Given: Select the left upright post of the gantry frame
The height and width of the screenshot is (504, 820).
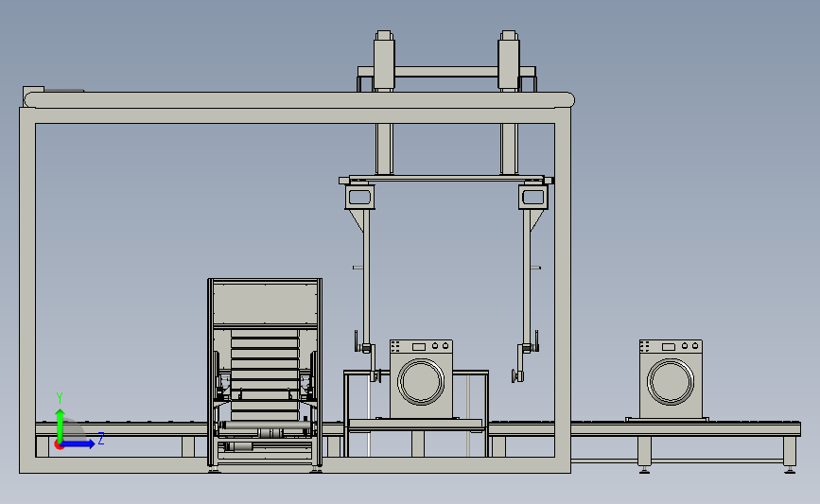Looking at the screenshot, I should click(27, 290).
